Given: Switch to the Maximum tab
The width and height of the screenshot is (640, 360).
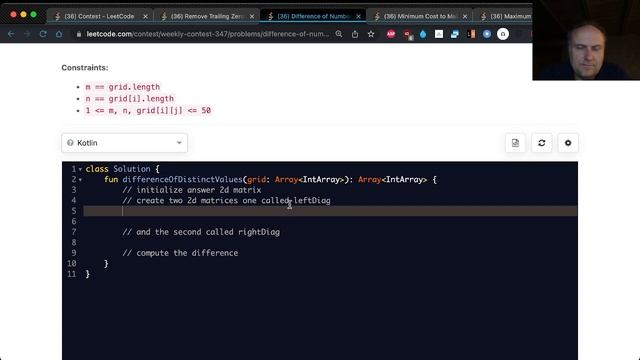Looking at the screenshot, I should pos(506,16).
